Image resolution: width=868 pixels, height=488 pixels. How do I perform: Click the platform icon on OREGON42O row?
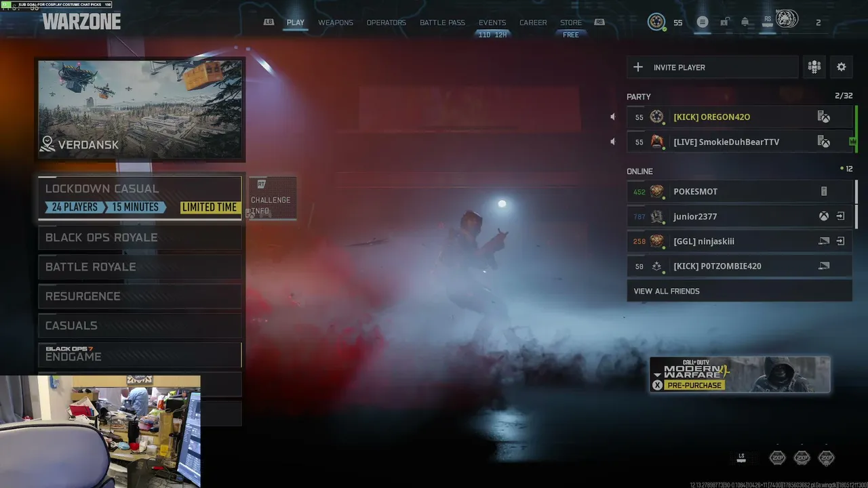(x=824, y=117)
